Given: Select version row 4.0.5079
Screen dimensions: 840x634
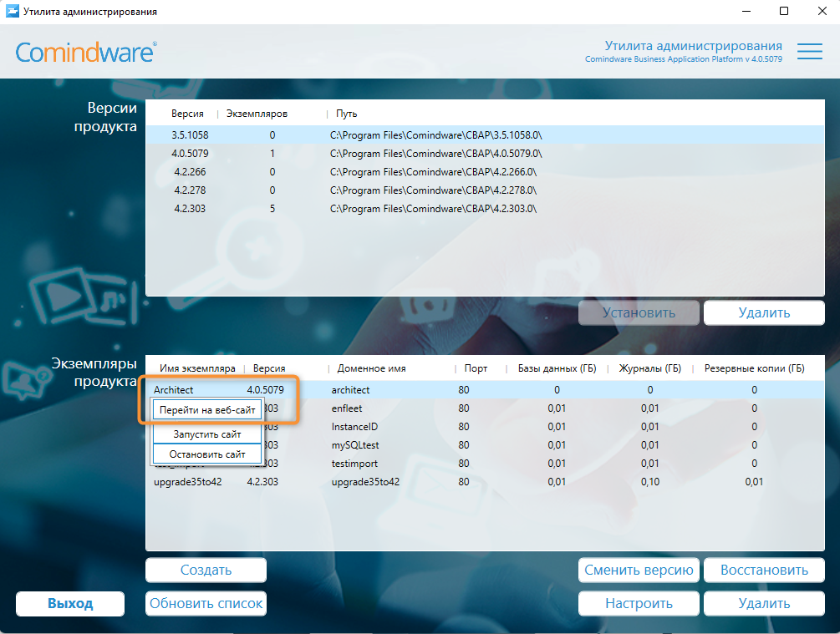Looking at the screenshot, I should pos(485,154).
